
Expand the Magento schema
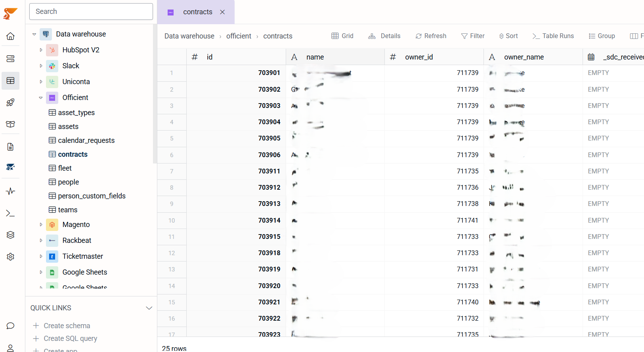coord(41,225)
